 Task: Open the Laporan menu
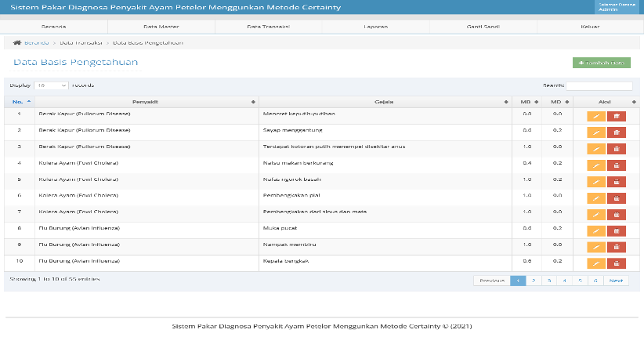(x=375, y=27)
